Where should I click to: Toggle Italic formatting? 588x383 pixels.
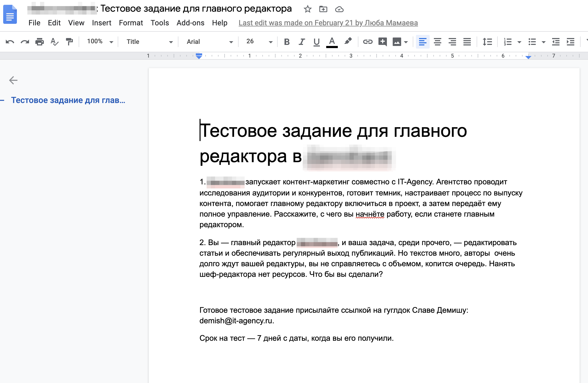click(301, 42)
